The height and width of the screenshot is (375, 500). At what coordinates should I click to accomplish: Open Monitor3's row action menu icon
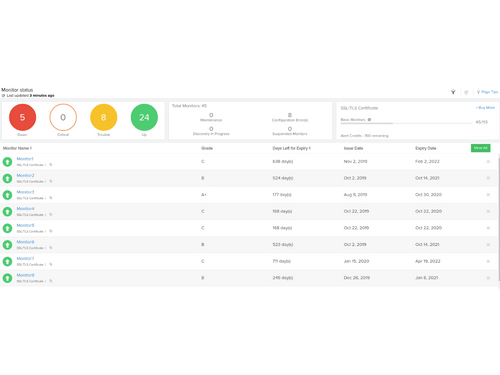[488, 195]
